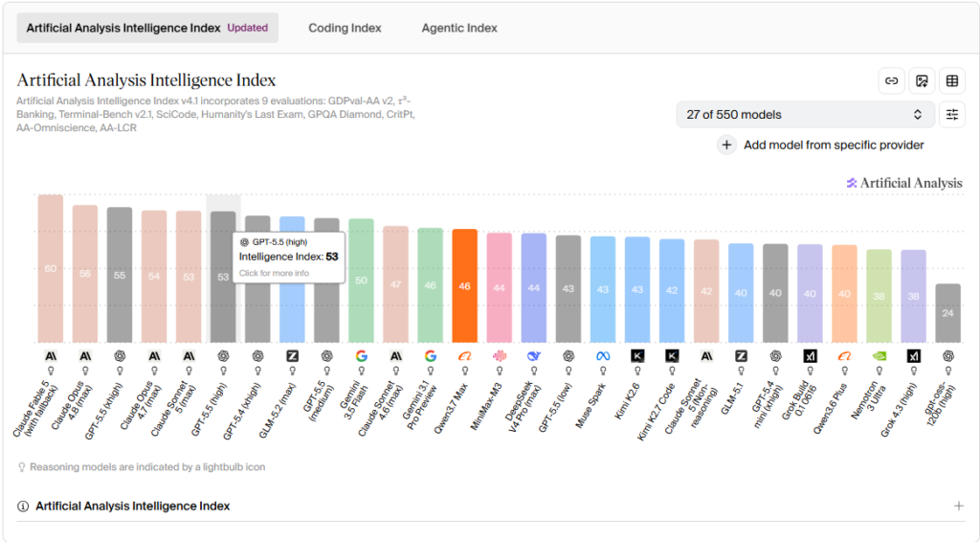Click the NVIDIA logo under Nemotron bar
The image size is (980, 542).
click(x=879, y=355)
